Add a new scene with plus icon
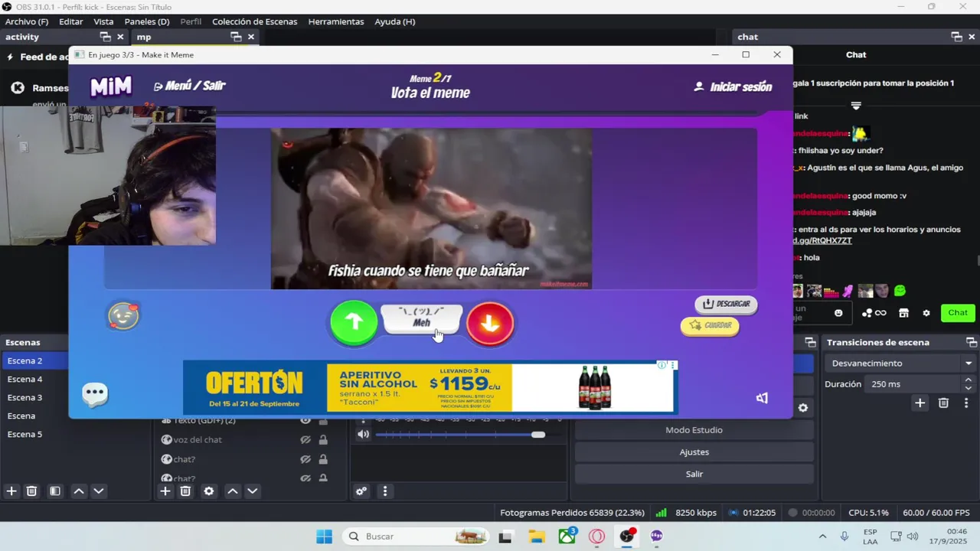Screen dimensions: 980x551 11,491
